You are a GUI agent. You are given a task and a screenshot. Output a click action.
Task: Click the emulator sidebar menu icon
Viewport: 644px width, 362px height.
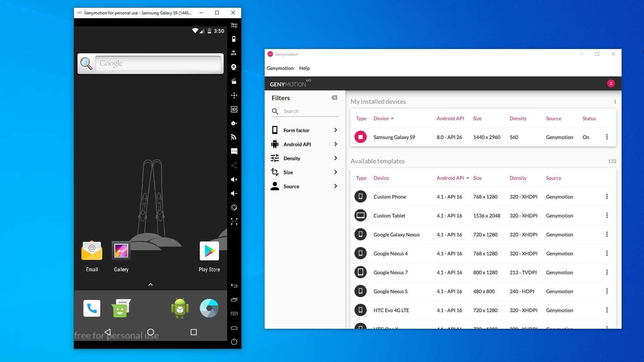click(234, 314)
